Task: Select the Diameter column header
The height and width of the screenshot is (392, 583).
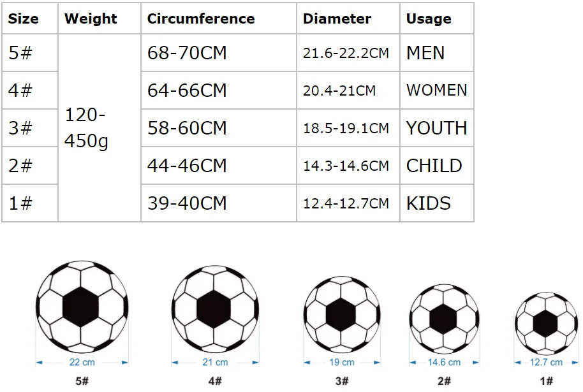Action: click(x=337, y=19)
